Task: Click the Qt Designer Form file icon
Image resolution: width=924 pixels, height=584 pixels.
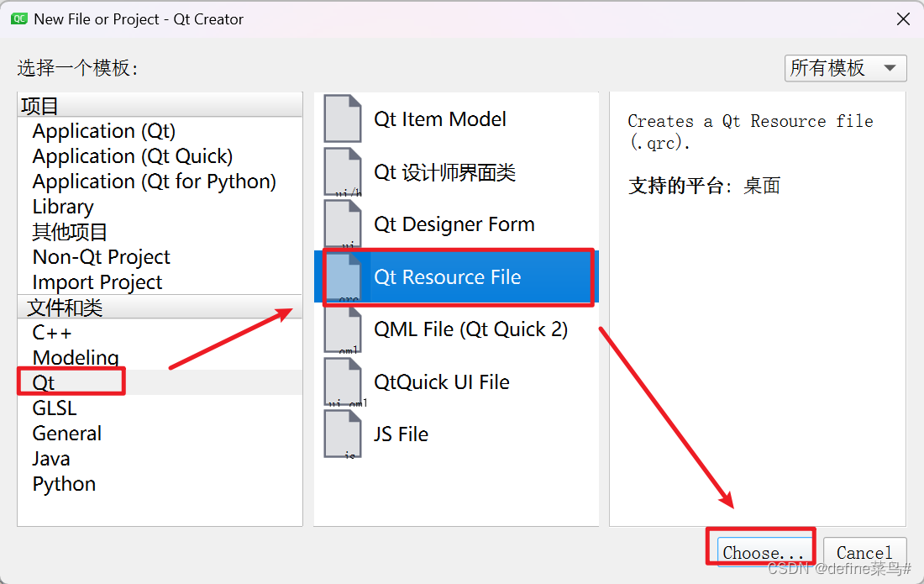Action: coord(343,224)
